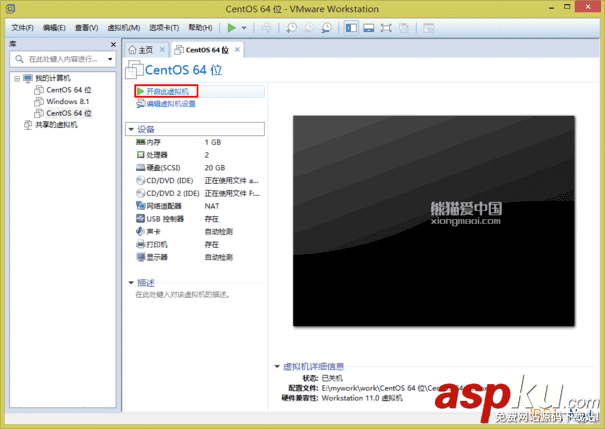Image resolution: width=605 pixels, height=429 pixels.
Task: Open the 选项卡(T) menu
Action: 164,28
